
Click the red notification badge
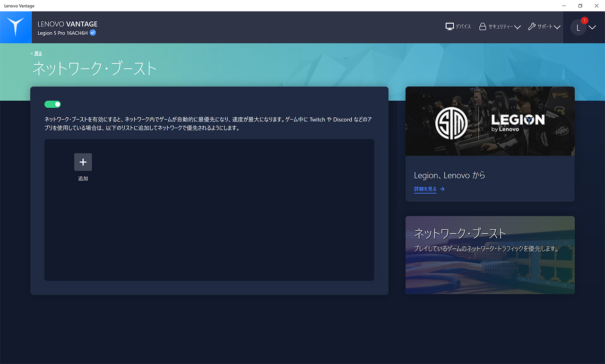click(x=585, y=20)
